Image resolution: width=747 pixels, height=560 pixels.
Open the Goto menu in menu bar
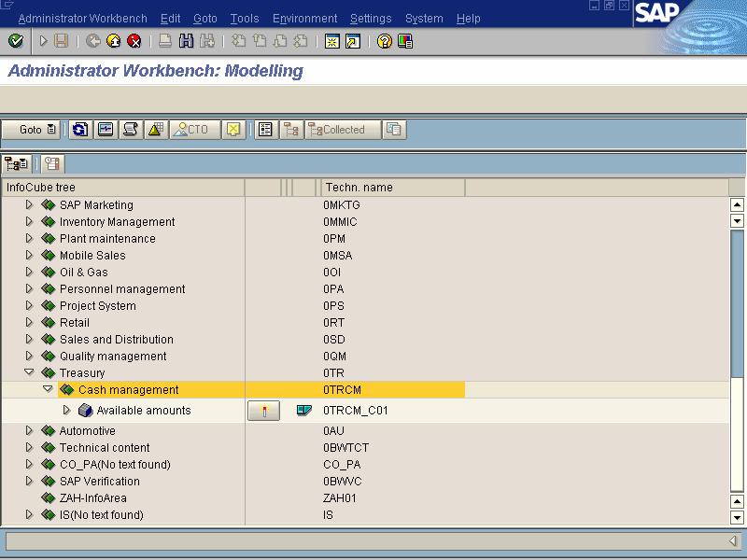pos(205,19)
